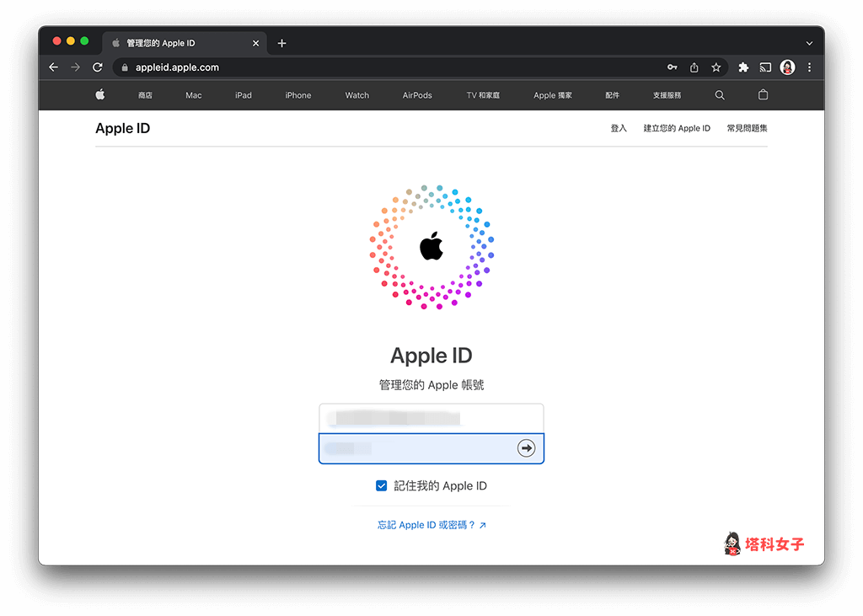Select the 管理您的 Apple ID browser tab
Image resolution: width=863 pixels, height=616 pixels.
[x=185, y=43]
